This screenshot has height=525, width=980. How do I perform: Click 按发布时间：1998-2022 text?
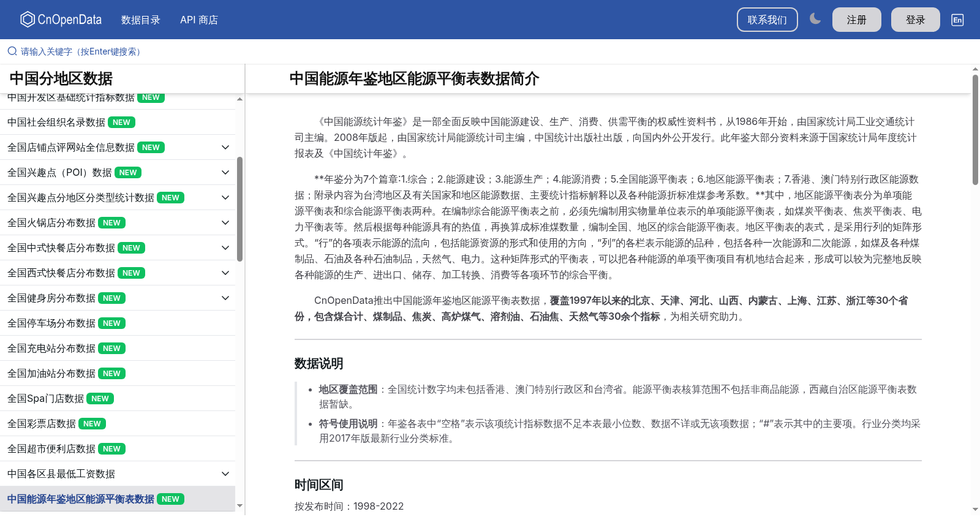(x=349, y=506)
